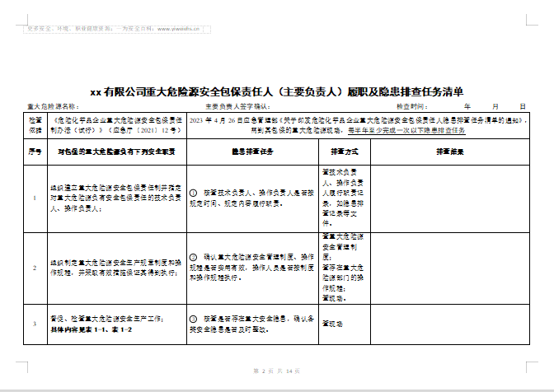Click the underlined "每半年至少完成一次以下隐患排查任务"
The height and width of the screenshot is (392, 554).
[x=406, y=131]
